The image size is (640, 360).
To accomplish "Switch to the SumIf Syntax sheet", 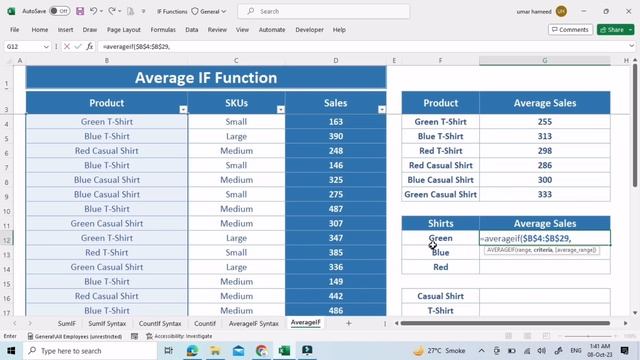I will pos(107,323).
